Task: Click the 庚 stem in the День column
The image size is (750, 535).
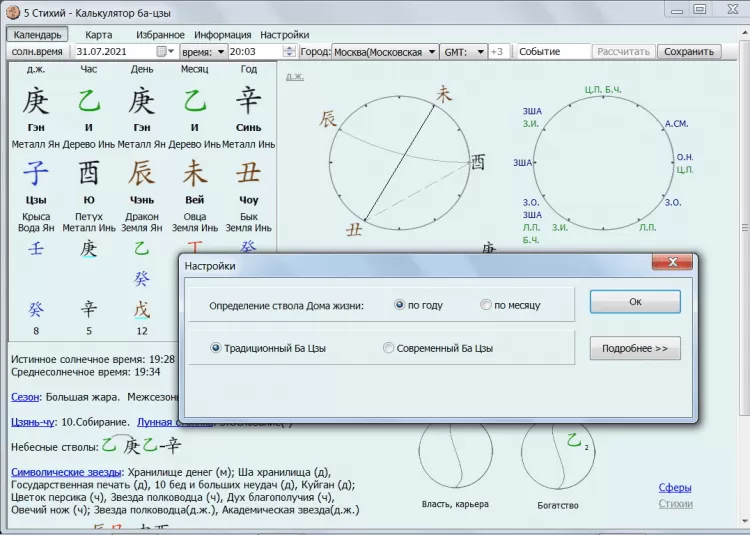Action: coord(142,100)
